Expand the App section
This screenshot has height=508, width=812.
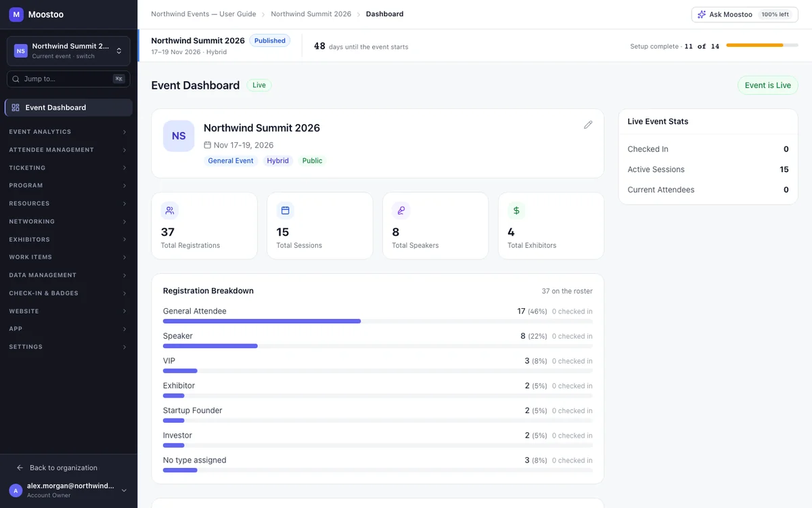[x=68, y=329]
